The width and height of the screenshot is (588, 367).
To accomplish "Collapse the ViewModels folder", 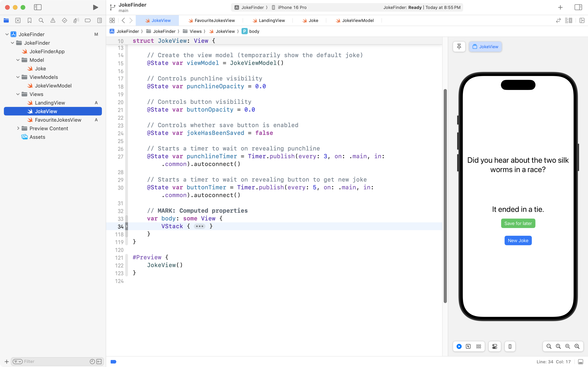I will tap(18, 77).
